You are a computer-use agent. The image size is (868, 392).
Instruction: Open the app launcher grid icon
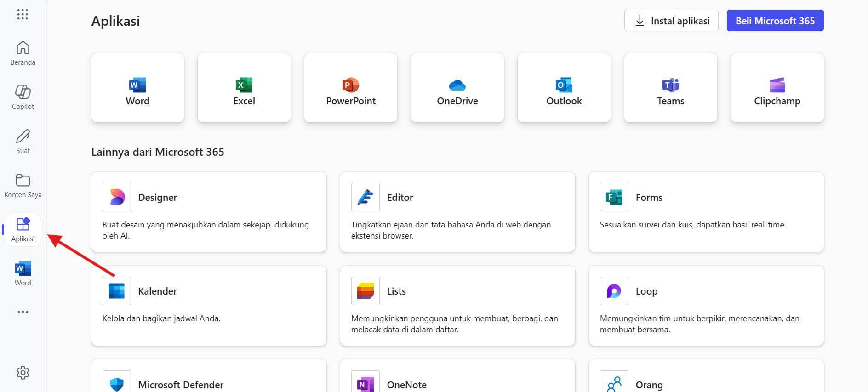point(23,14)
